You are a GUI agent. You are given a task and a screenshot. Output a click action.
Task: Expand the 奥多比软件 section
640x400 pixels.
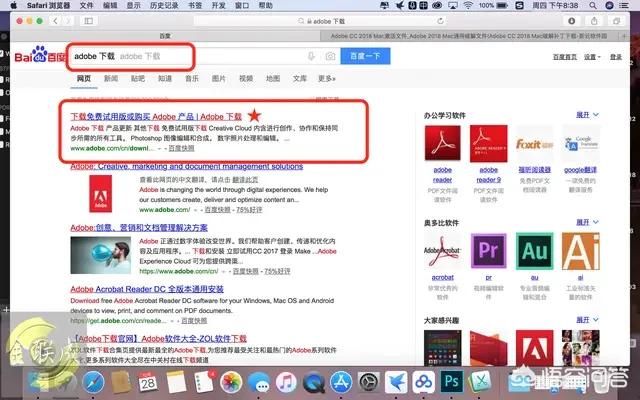point(587,222)
